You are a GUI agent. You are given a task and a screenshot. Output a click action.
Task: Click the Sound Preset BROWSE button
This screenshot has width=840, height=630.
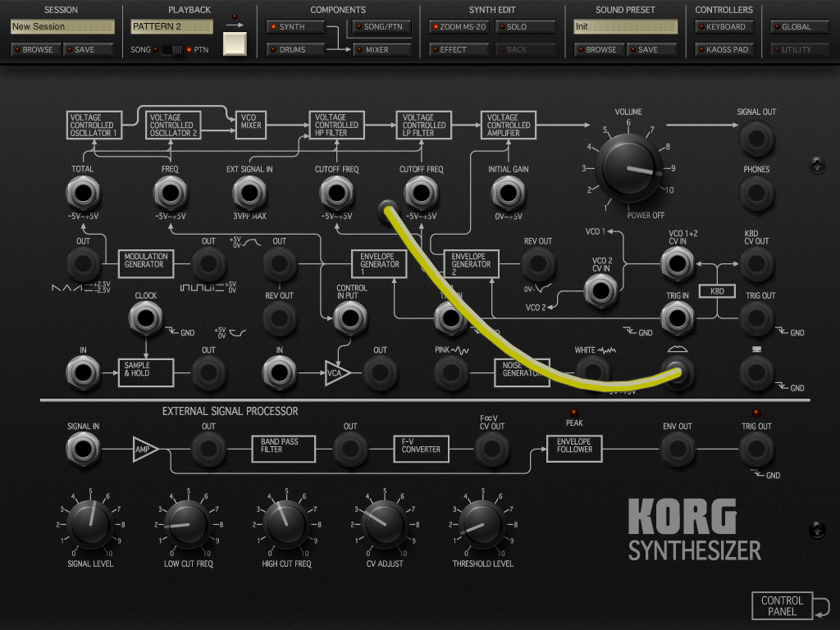(599, 49)
